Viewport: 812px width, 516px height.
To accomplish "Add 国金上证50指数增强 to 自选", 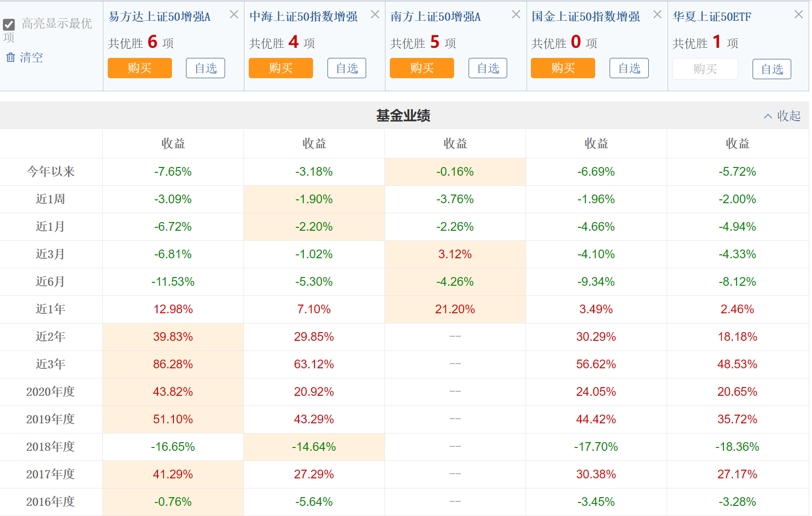I will (629, 68).
